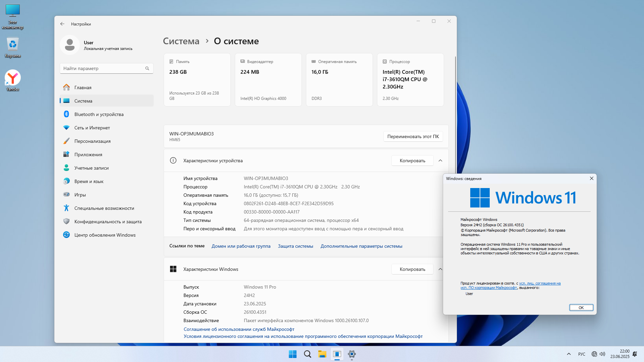The width and height of the screenshot is (644, 362).
Task: Go to Центр обновления Windows
Action: click(x=105, y=235)
